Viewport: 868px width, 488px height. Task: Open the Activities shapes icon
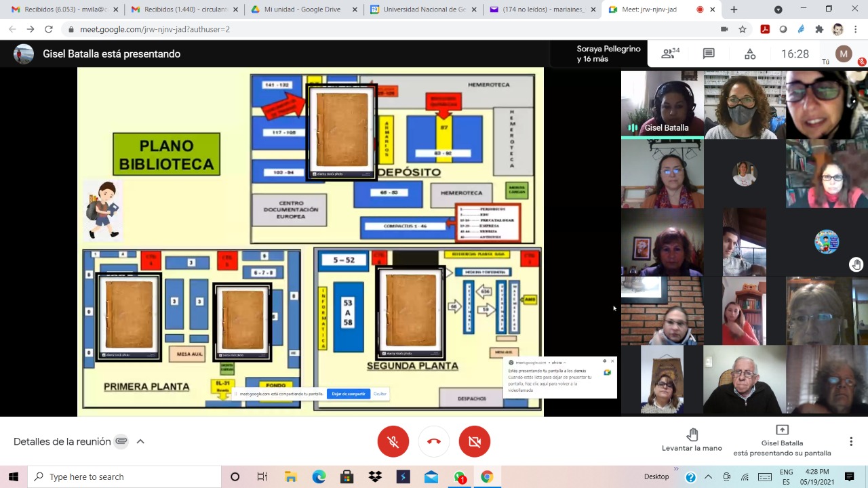tap(750, 54)
